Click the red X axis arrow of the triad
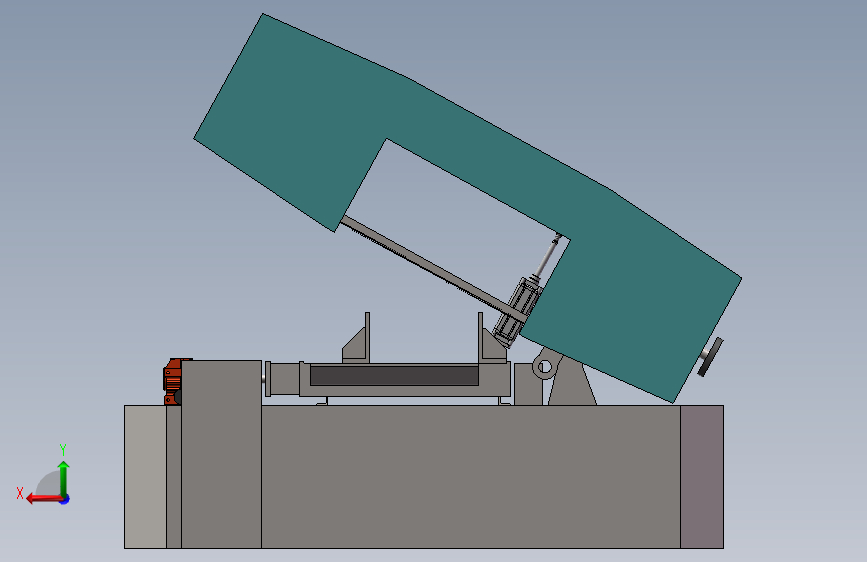This screenshot has width=867, height=562. click(x=44, y=499)
